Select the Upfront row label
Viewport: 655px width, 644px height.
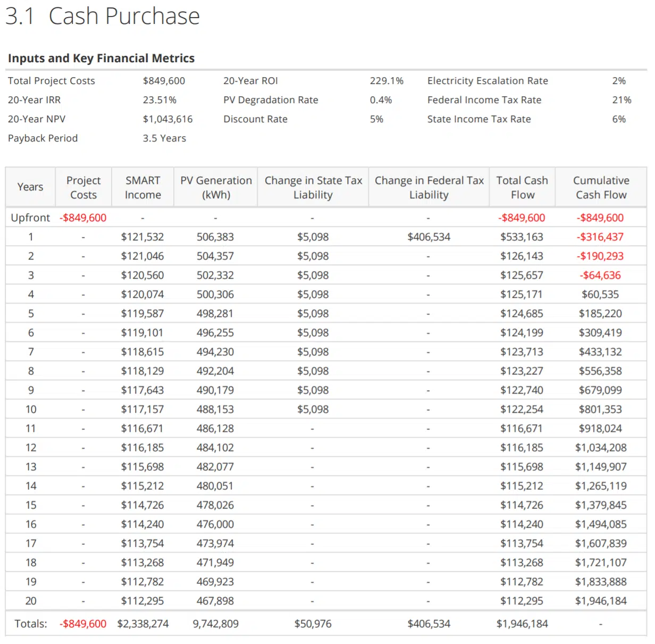30,218
